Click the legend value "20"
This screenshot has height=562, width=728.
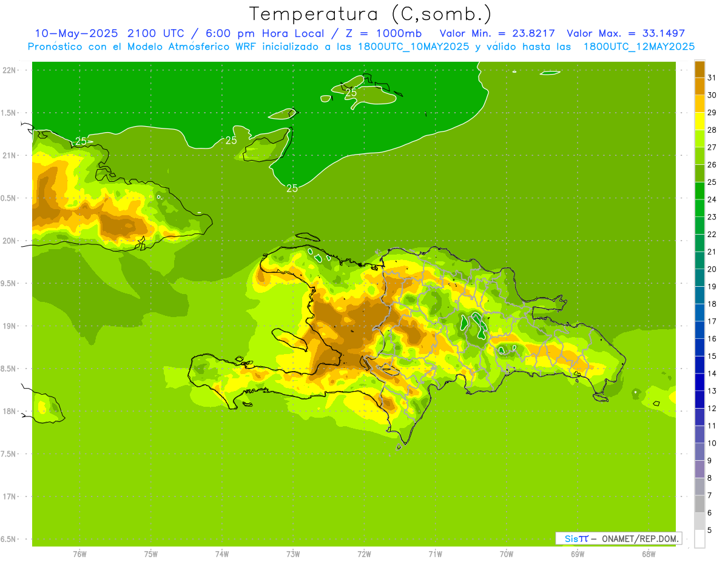[712, 269]
